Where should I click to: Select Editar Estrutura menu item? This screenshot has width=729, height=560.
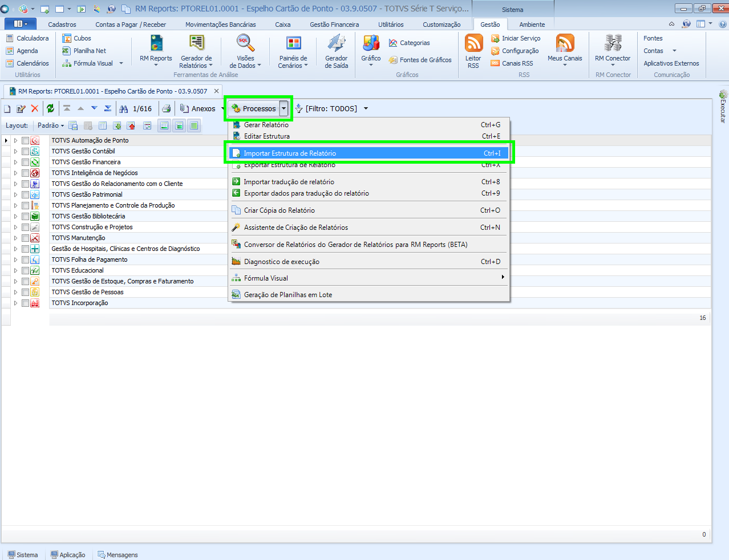[x=368, y=136]
